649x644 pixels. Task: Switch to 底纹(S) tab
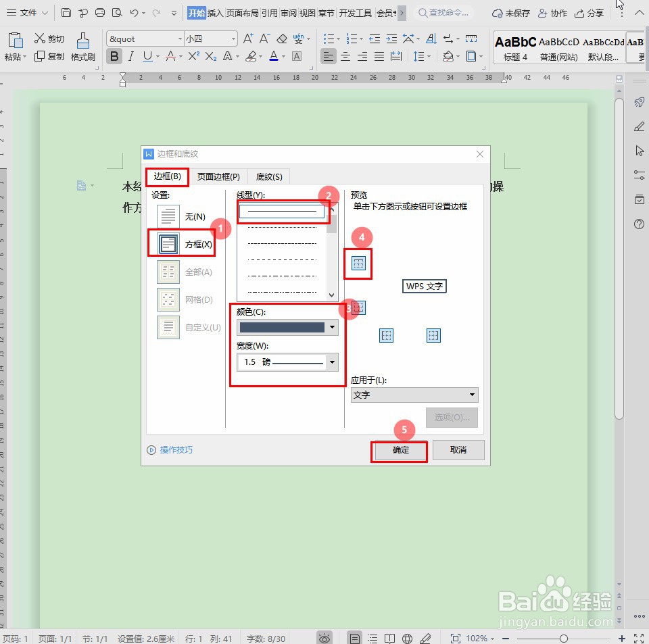click(x=269, y=176)
